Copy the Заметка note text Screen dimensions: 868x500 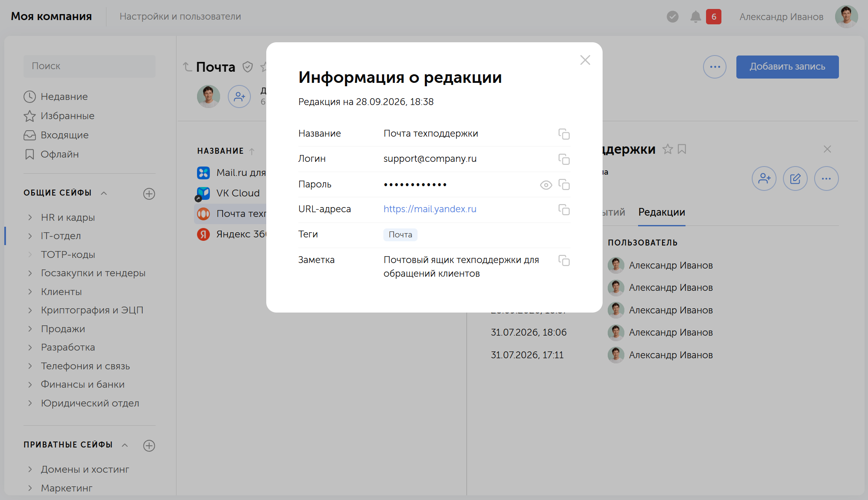click(564, 260)
